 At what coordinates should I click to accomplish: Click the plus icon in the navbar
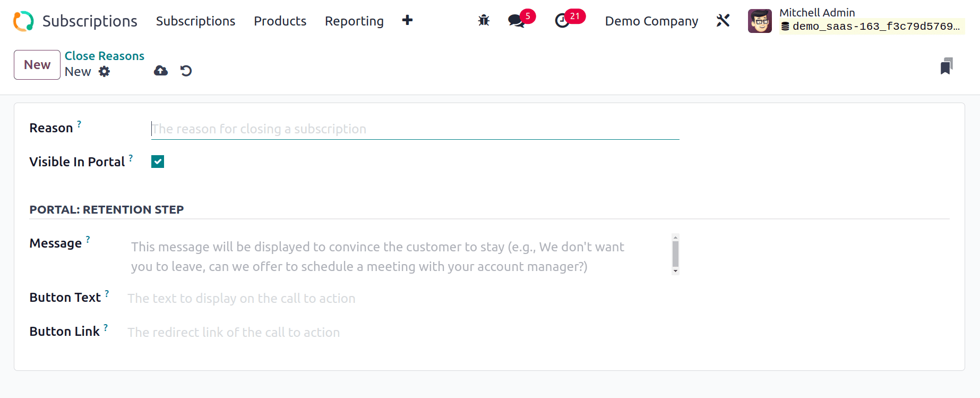tap(407, 20)
